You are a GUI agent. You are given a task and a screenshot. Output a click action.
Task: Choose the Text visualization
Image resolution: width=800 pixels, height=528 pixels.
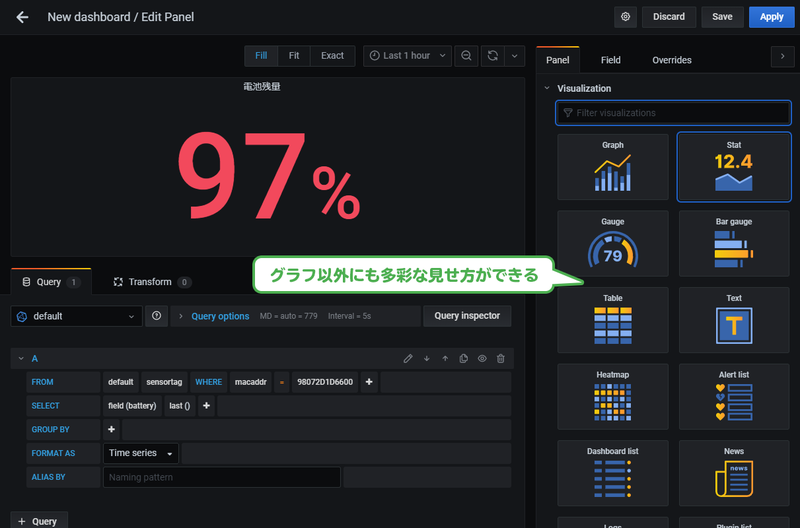(734, 320)
